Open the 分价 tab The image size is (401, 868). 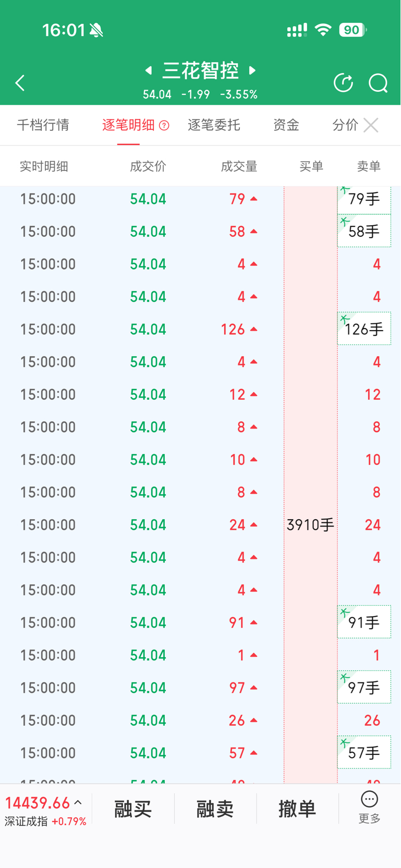345,125
